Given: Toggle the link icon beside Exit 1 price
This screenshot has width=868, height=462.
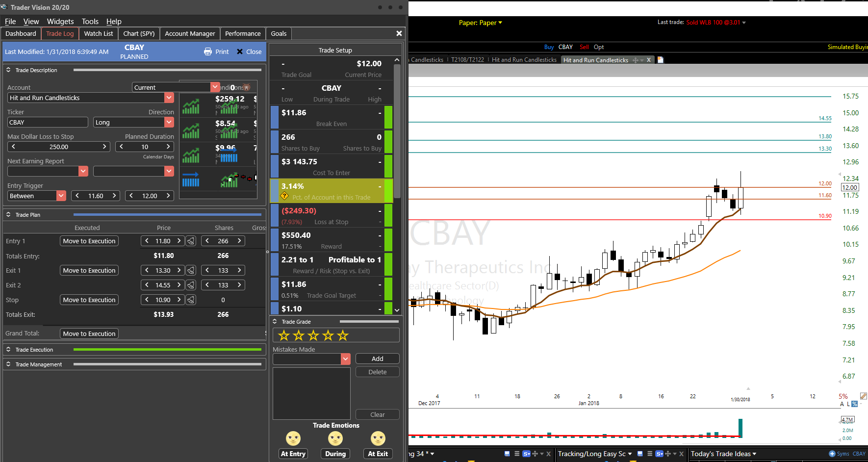Looking at the screenshot, I should point(190,270).
